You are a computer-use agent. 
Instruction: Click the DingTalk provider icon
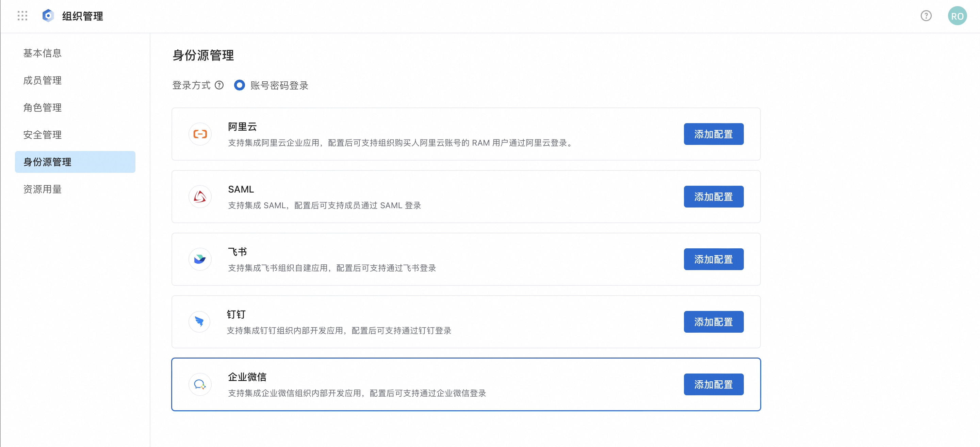(x=199, y=322)
